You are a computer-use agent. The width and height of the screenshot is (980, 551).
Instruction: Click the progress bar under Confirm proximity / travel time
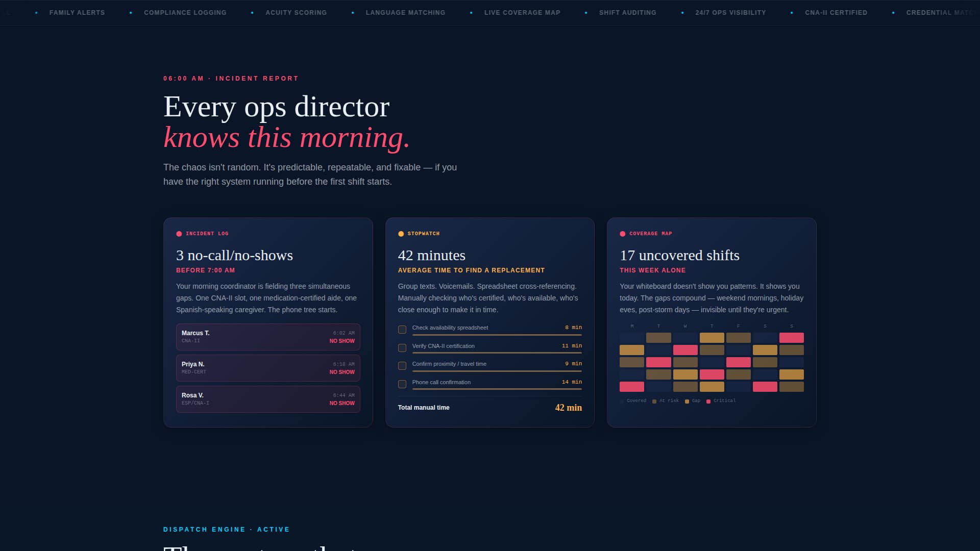coord(497,371)
